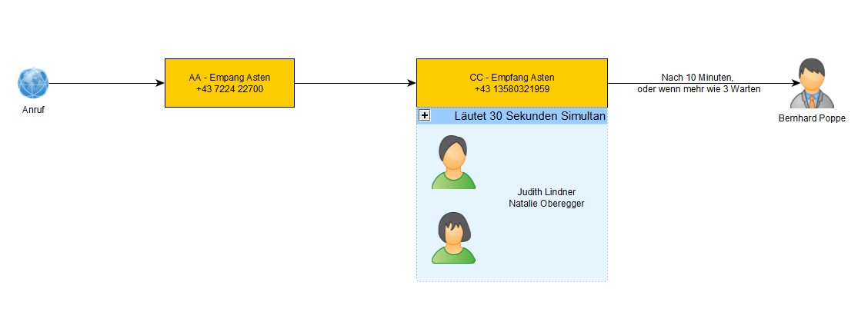The height and width of the screenshot is (322, 868).
Task: Click the Judith Lindner name text
Action: click(546, 192)
